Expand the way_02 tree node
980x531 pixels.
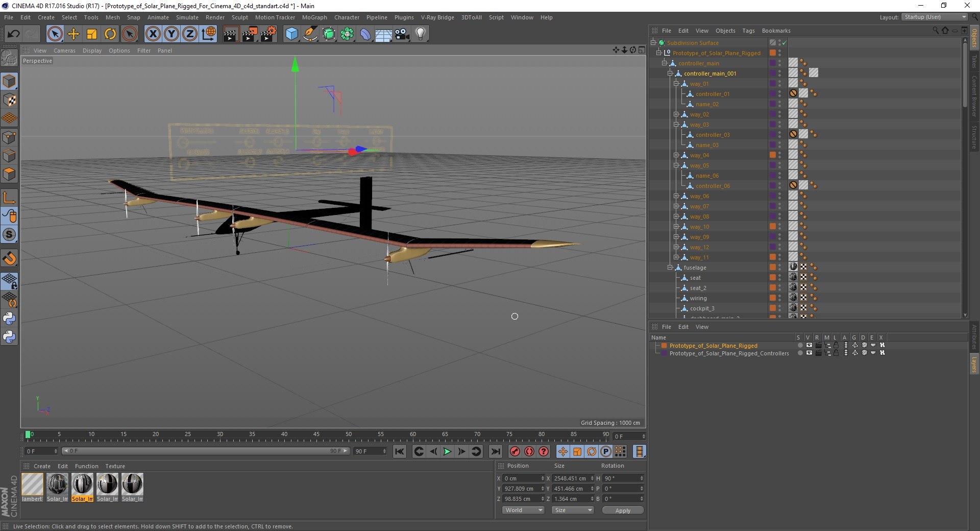[676, 114]
